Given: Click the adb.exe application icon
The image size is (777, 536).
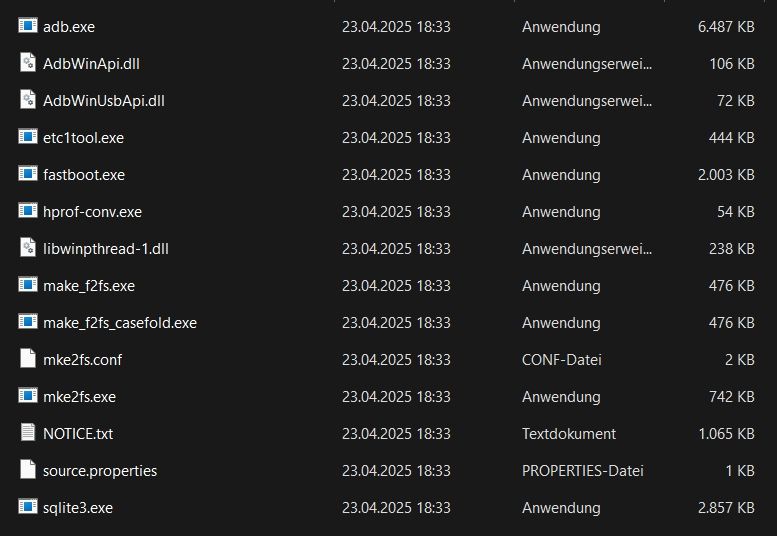Looking at the screenshot, I should [x=27, y=26].
